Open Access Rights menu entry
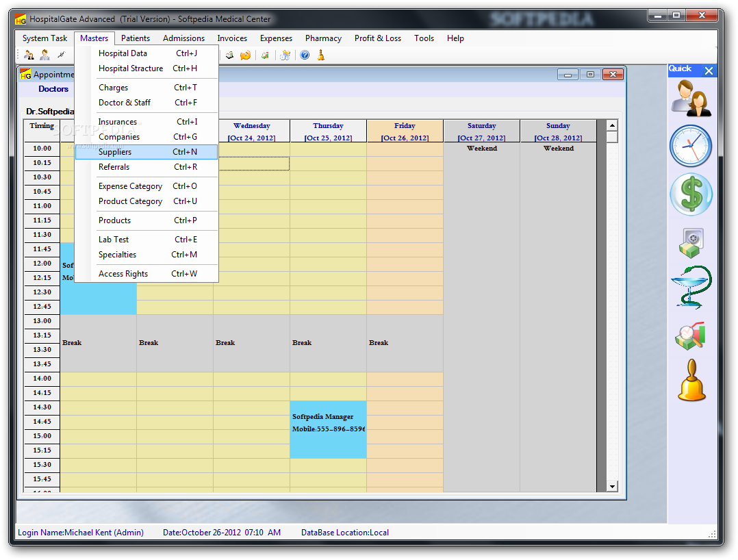Screen dimensions: 738x560 (x=147, y=274)
